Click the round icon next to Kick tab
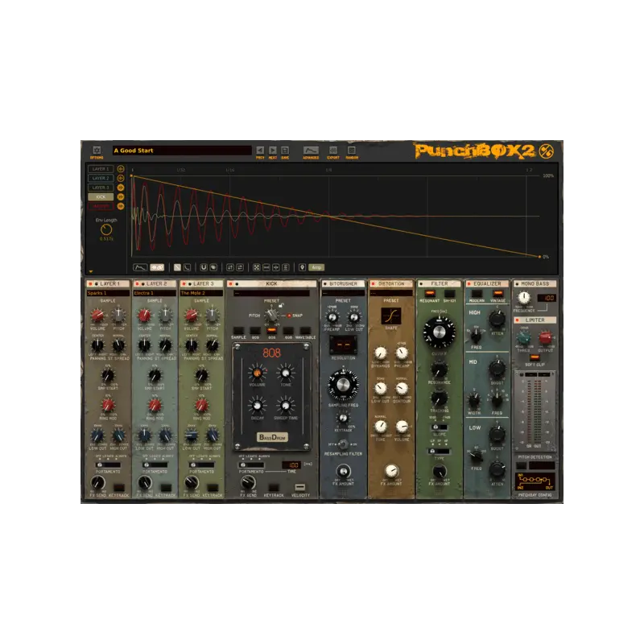644x644 pixels. pos(121,197)
